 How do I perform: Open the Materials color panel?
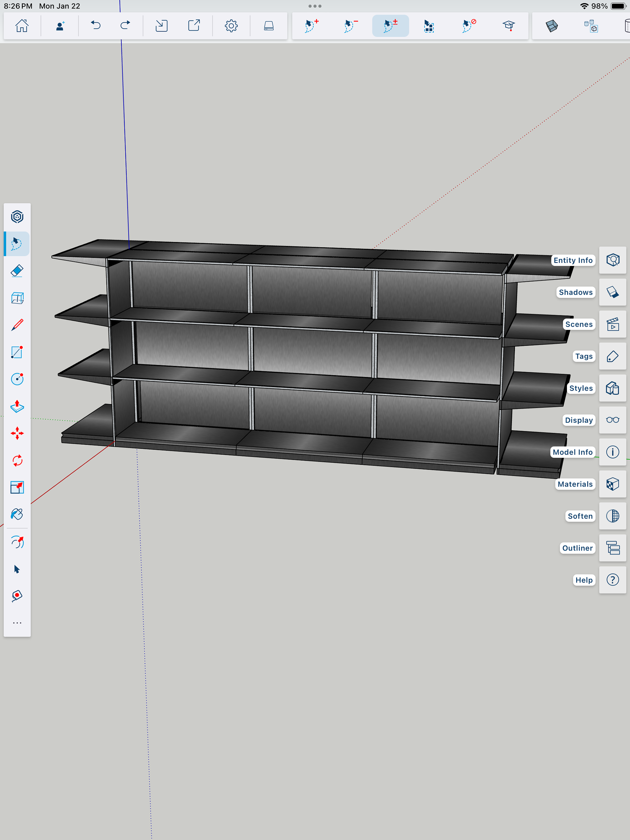click(613, 484)
